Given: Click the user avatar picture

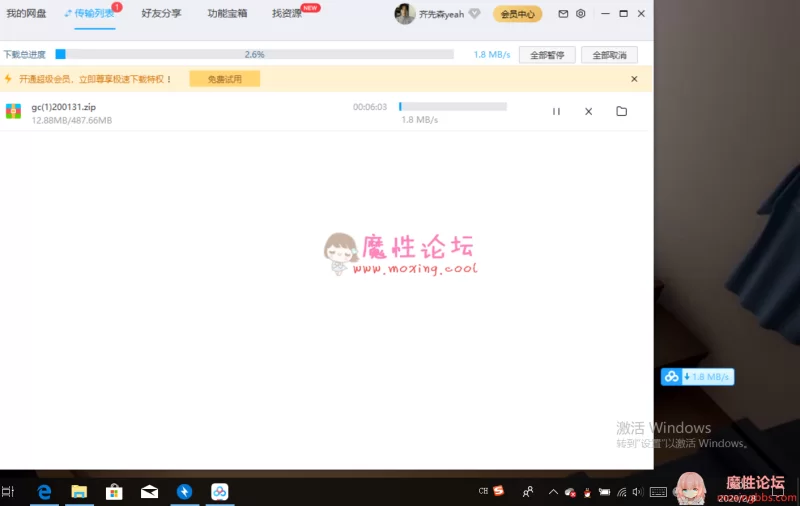Looking at the screenshot, I should [404, 14].
